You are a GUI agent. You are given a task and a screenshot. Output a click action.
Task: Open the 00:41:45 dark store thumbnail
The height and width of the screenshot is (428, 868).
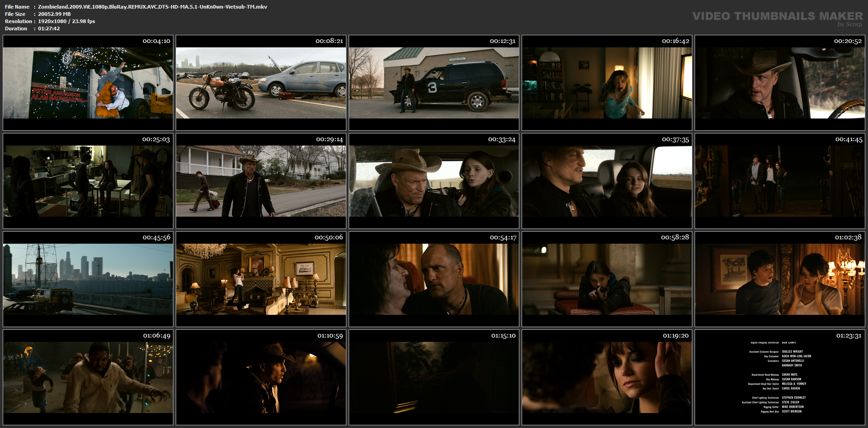780,181
